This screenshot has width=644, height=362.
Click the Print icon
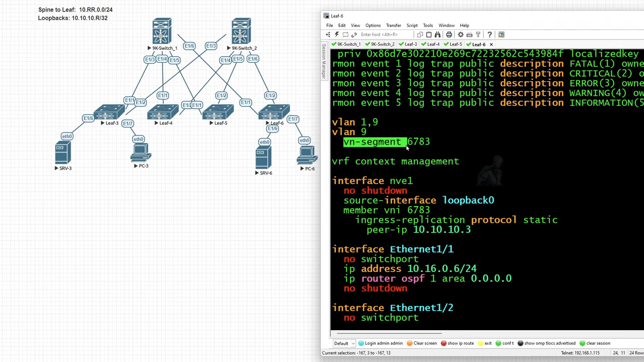(x=449, y=35)
